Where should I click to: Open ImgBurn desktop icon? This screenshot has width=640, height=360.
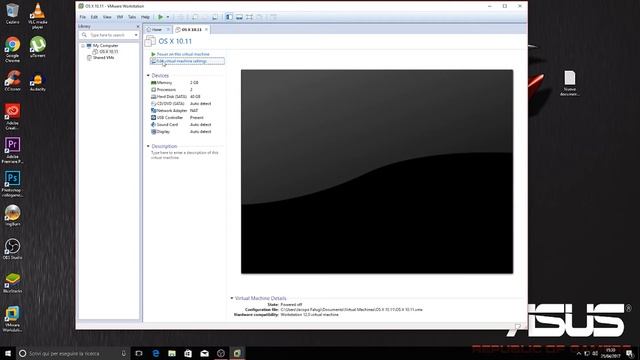(12, 216)
